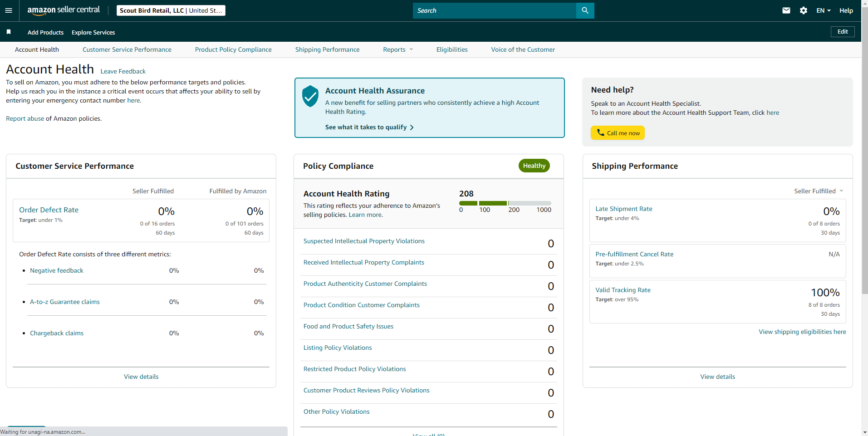
Task: Click View shipping eligibilities here link
Action: coord(802,332)
